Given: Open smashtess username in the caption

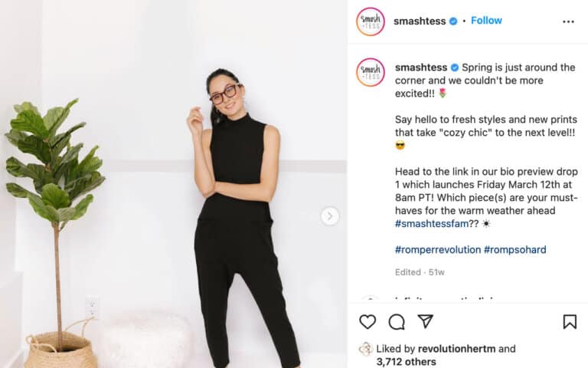Looking at the screenshot, I should [421, 67].
